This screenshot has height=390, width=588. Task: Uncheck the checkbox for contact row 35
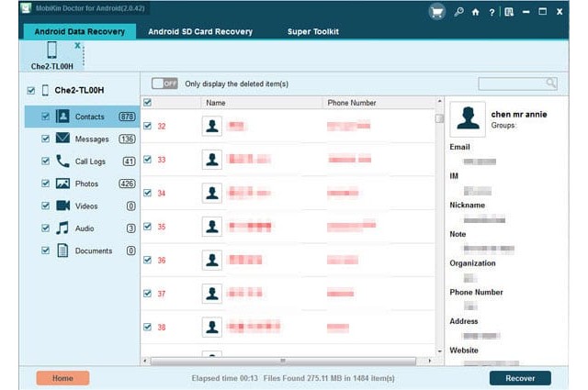tap(147, 226)
